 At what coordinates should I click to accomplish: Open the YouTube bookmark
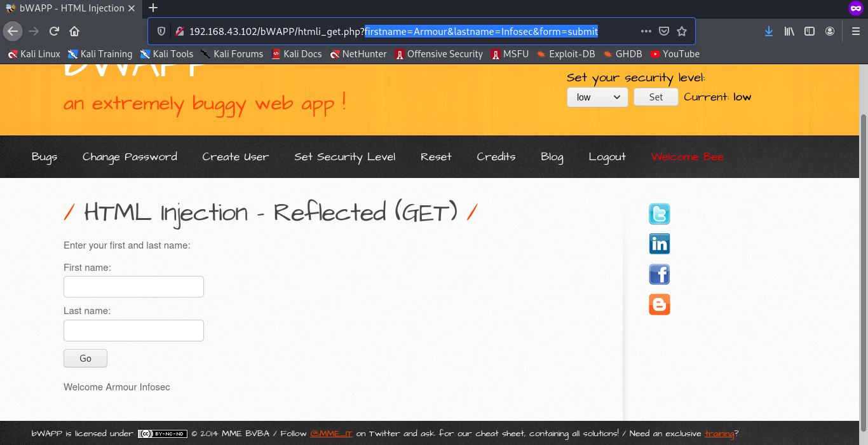coord(675,54)
